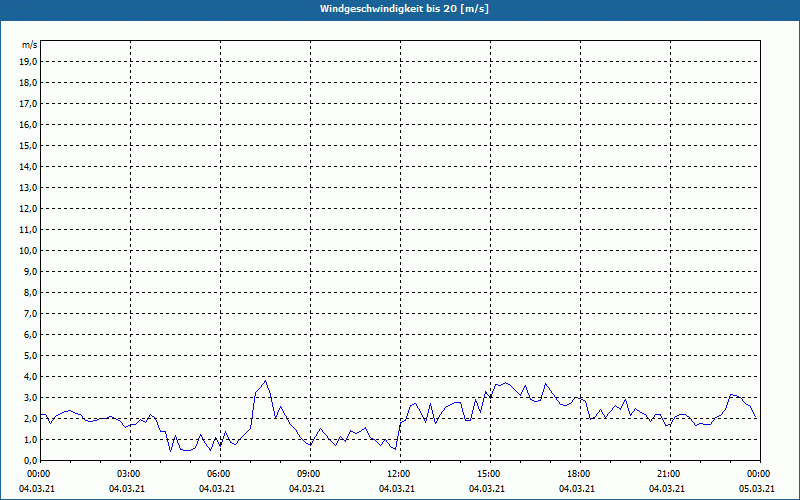This screenshot has width=800, height=500.
Task: Select the "04.03.21" date under 18:00
Action: click(x=577, y=489)
